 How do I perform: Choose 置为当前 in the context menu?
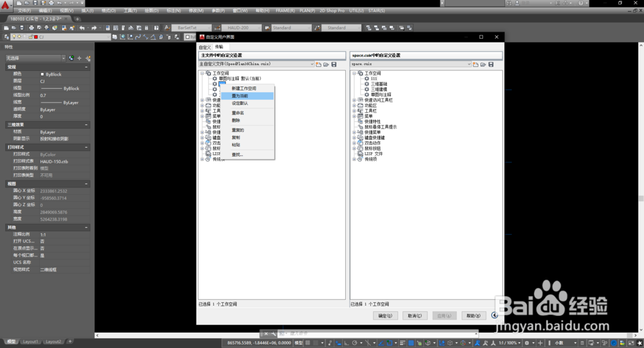[247, 96]
